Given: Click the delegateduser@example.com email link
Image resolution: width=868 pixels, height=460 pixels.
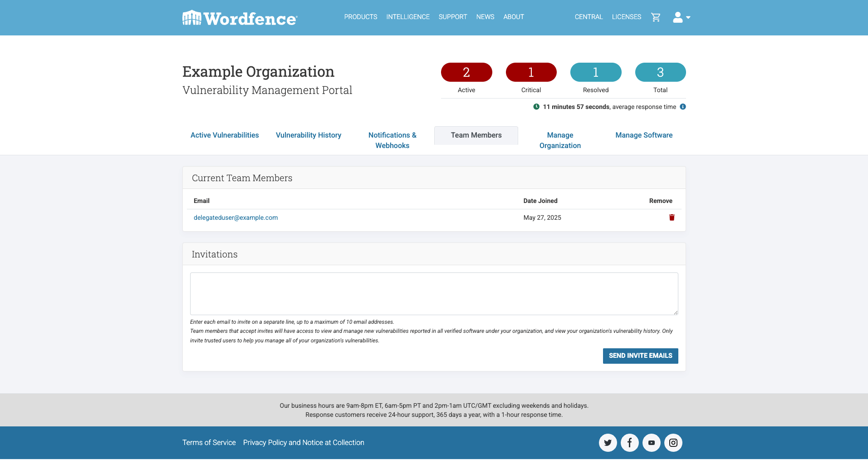Looking at the screenshot, I should pyautogui.click(x=235, y=218).
